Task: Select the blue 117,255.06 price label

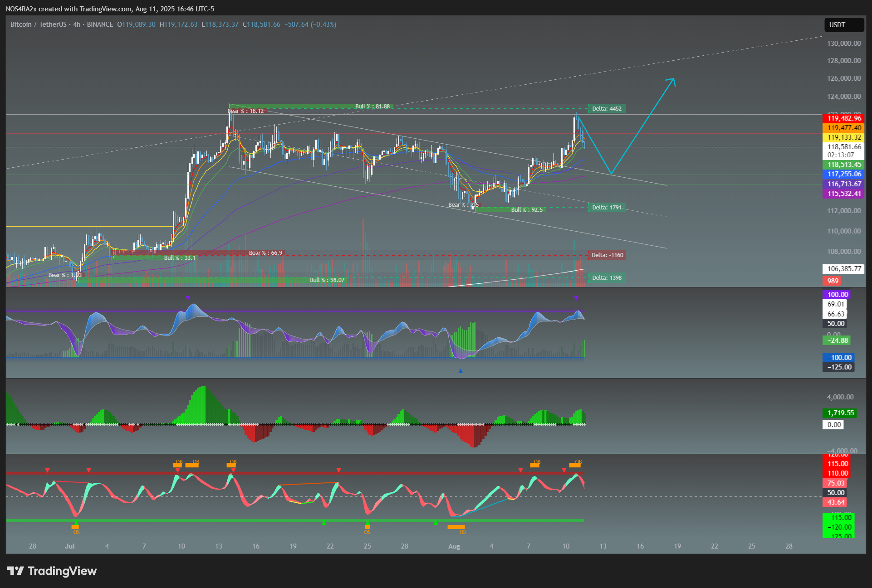Action: tap(843, 174)
